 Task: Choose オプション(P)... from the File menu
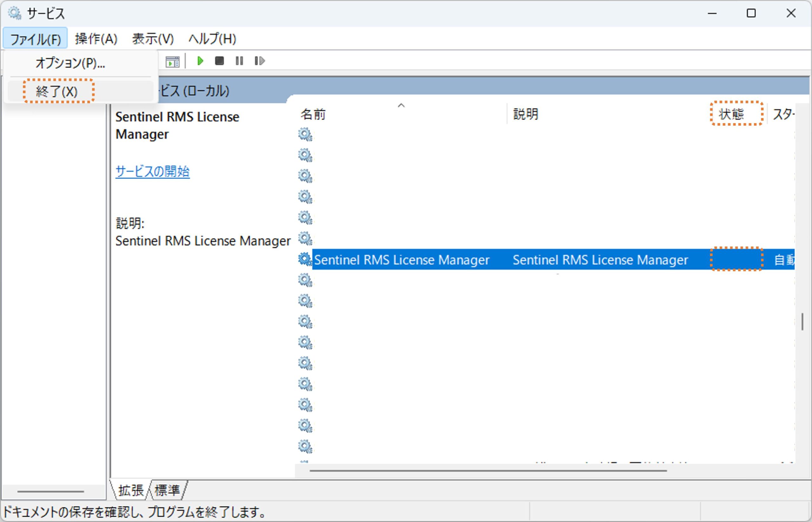click(x=81, y=63)
